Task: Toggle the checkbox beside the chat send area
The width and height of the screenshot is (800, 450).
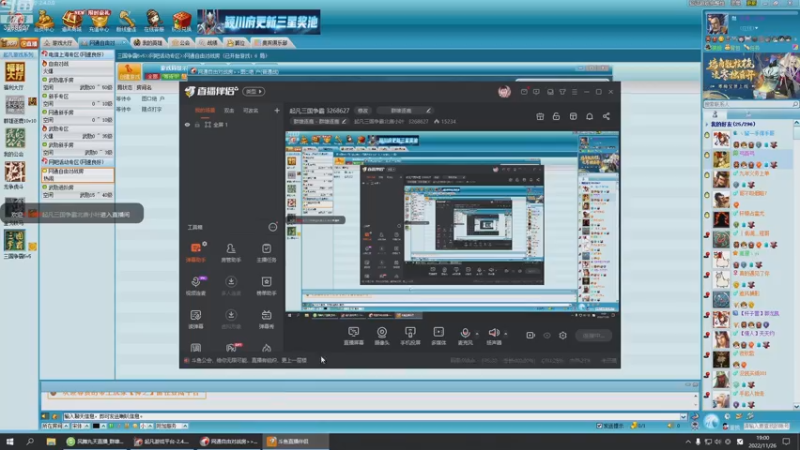Action: pos(599,426)
